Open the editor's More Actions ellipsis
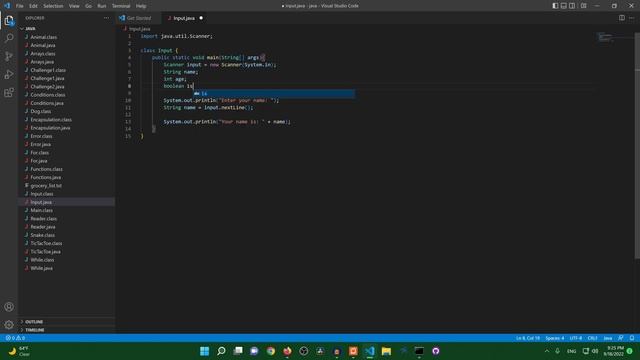The width and height of the screenshot is (640, 360). 631,18
